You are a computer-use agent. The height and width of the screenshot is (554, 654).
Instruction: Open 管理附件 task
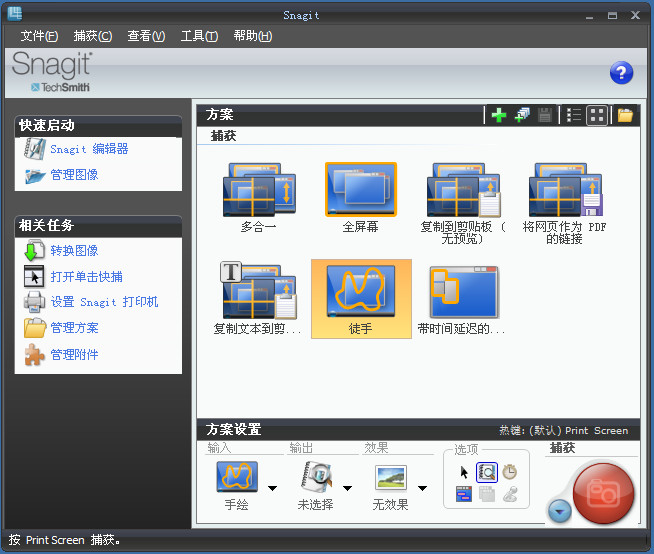pos(74,355)
